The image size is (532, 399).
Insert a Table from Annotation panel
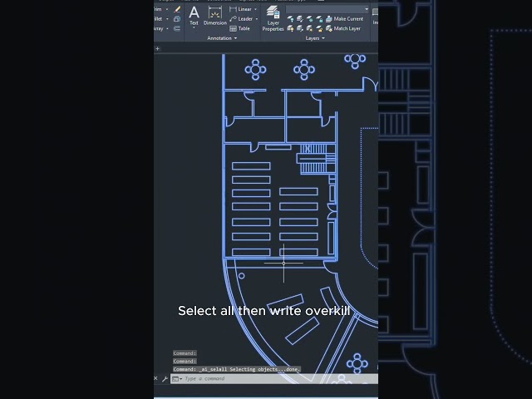(x=240, y=28)
